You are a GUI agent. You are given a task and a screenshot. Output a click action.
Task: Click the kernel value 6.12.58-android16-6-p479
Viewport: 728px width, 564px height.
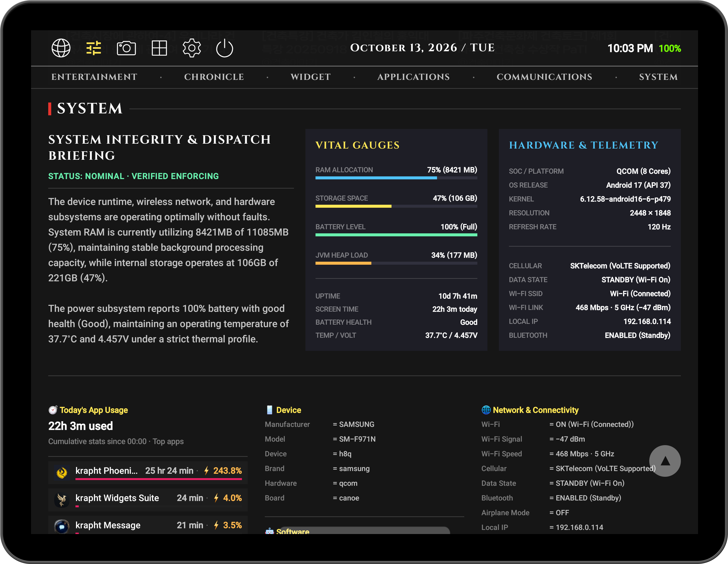pos(625,199)
